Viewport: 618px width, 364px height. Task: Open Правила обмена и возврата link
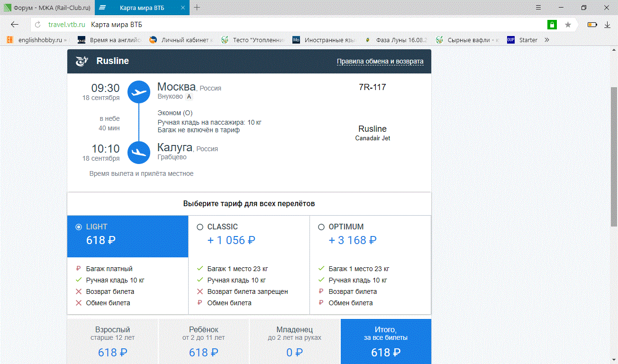380,62
